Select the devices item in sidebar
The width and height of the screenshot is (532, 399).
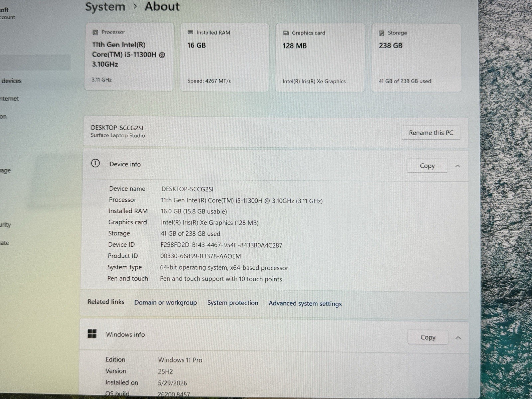(x=11, y=81)
